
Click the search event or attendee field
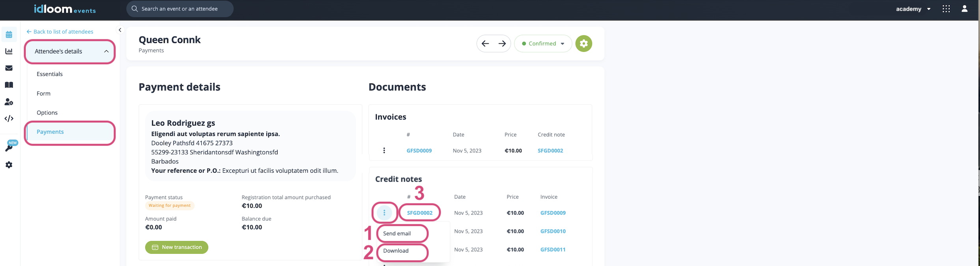coord(180,9)
